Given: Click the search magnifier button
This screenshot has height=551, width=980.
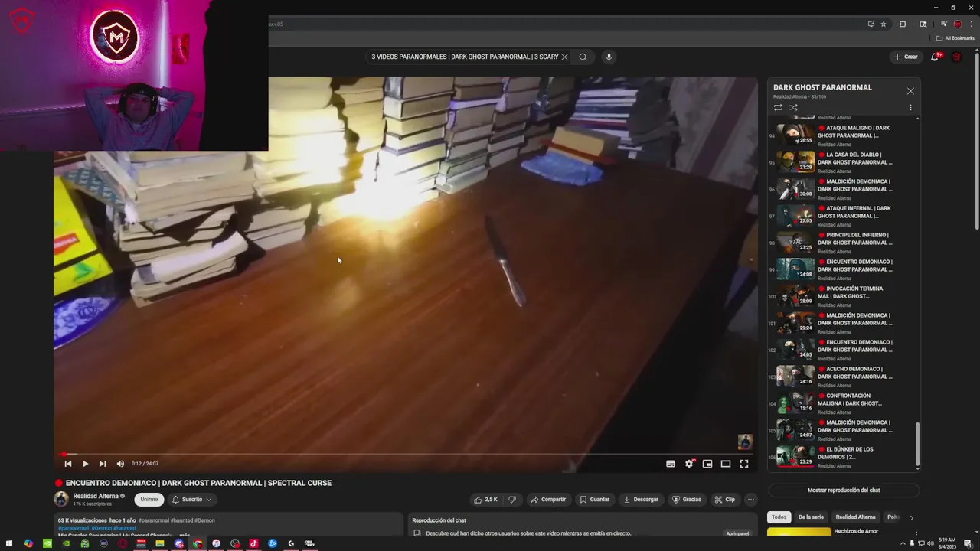Looking at the screenshot, I should (583, 57).
